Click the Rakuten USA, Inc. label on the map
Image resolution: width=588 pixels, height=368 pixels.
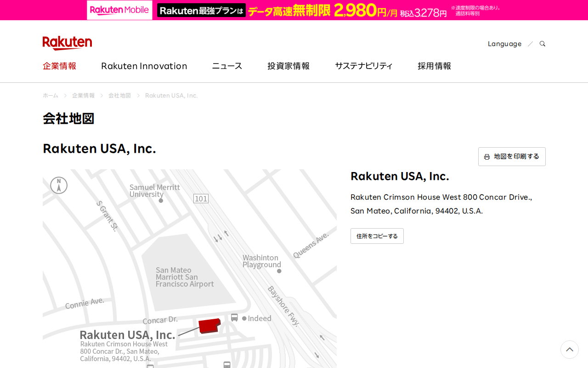127,334
